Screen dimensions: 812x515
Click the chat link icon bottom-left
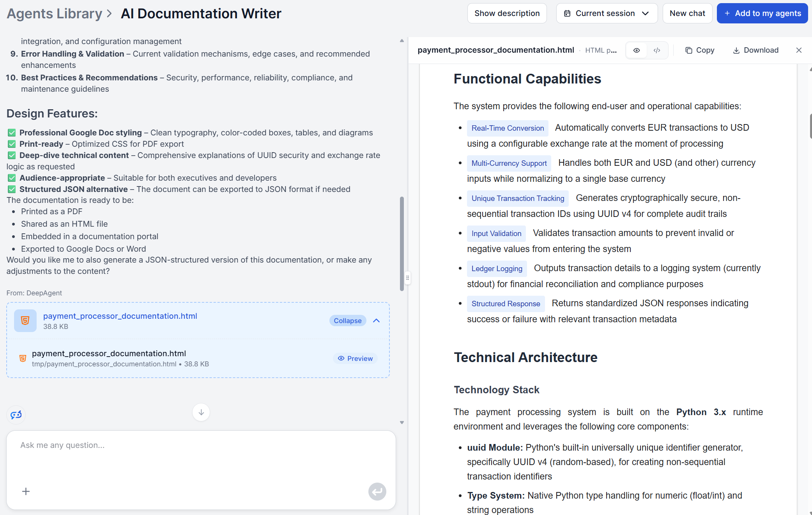(x=16, y=415)
